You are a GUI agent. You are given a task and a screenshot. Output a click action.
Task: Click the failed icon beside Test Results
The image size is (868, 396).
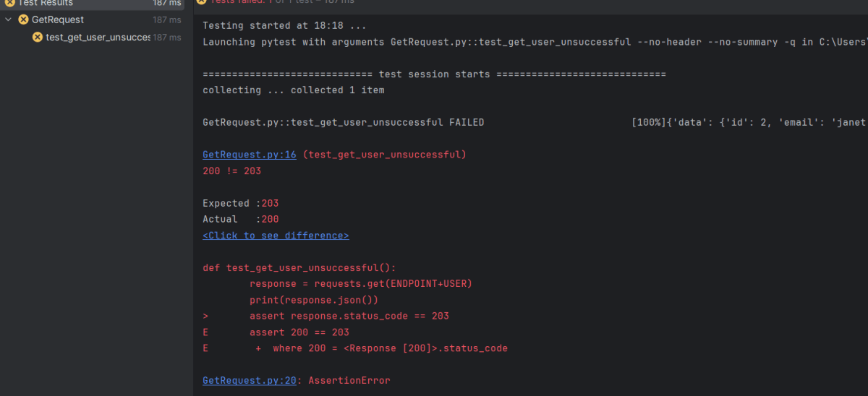[9, 3]
